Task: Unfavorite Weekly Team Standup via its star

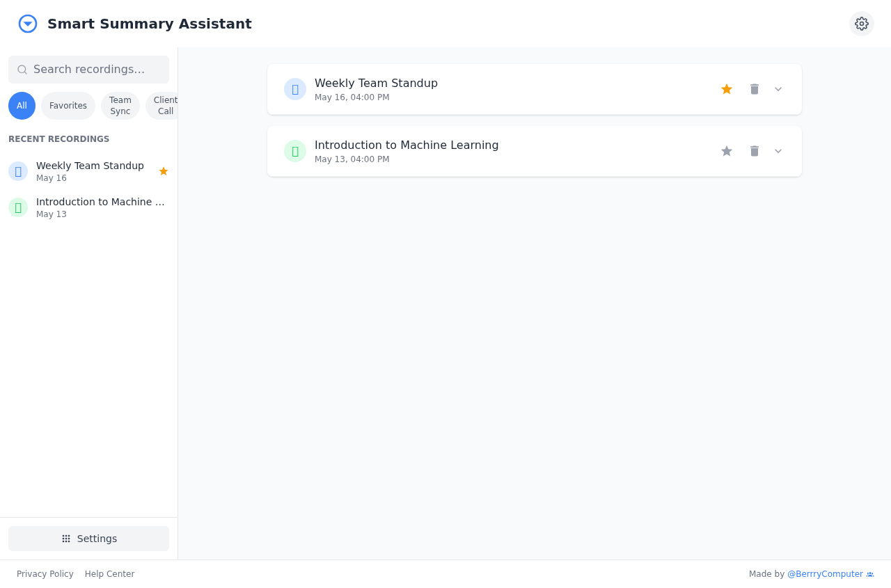Action: (726, 89)
